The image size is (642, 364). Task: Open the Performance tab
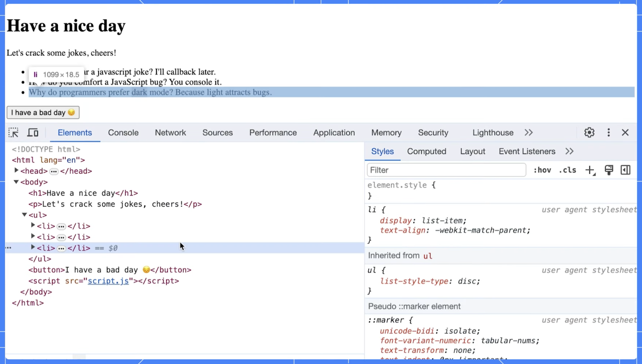coord(273,133)
